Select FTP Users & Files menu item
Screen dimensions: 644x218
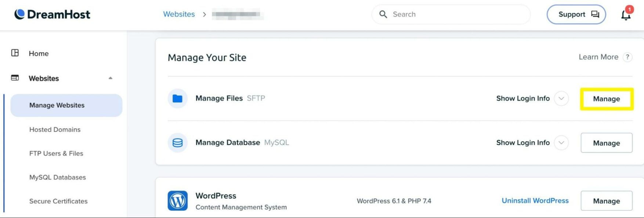coord(56,153)
